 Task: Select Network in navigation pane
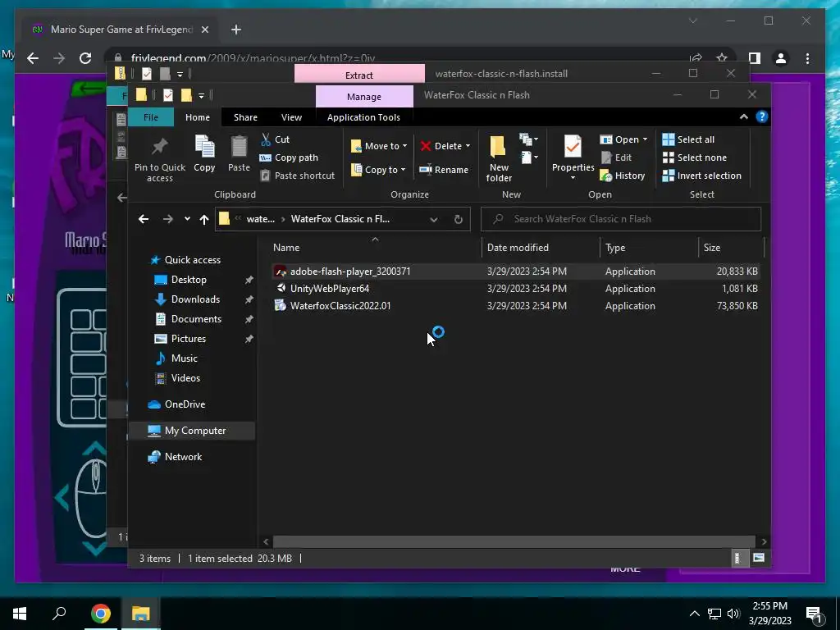(x=183, y=457)
